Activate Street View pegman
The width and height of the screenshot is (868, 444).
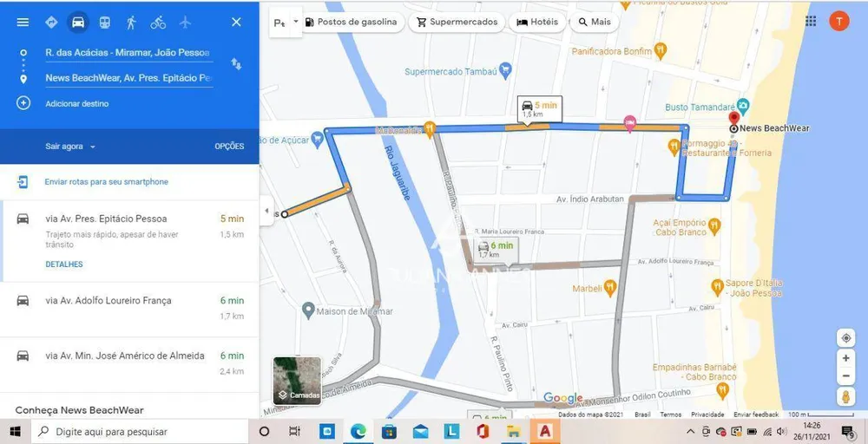[845, 396]
